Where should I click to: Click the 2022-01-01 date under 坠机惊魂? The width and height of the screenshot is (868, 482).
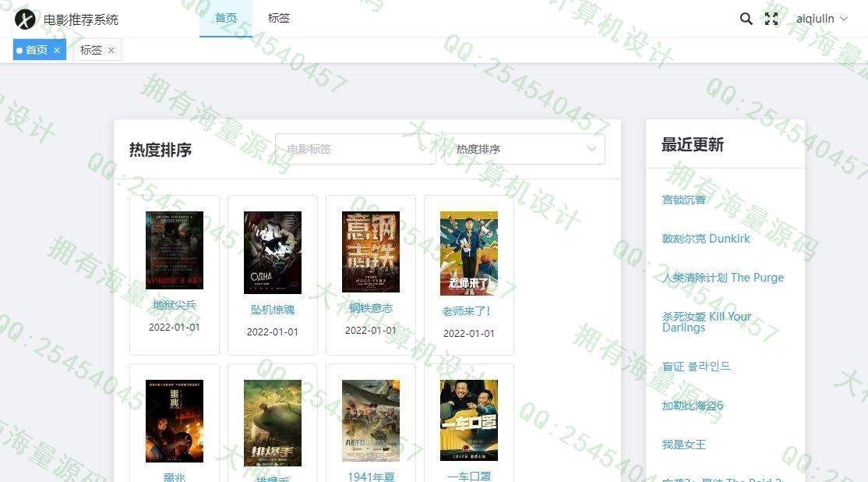pos(273,331)
